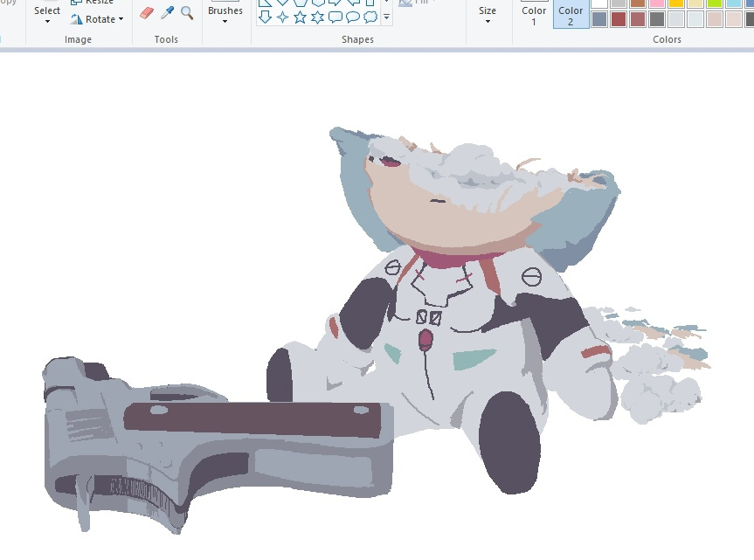This screenshot has height=560, width=754.
Task: Choose the medium gray custom swatch
Action: tap(657, 19)
